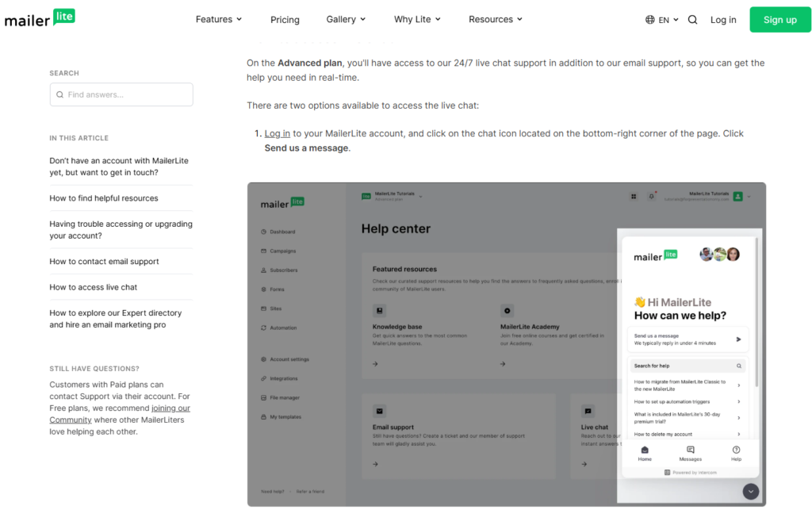Viewport: 812px width, 525px height.
Task: Expand the Gallery menu
Action: tap(346, 19)
